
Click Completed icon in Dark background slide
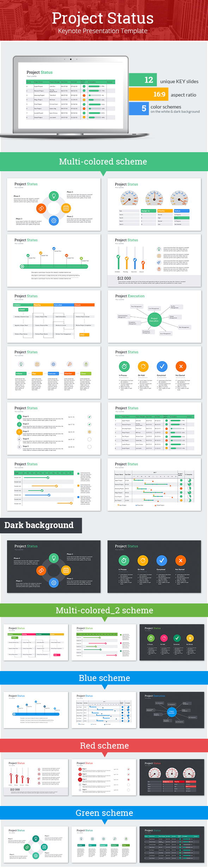[x=161, y=560]
